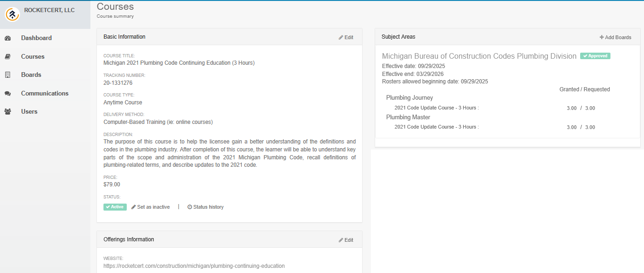
Task: Open the rocketcert.com plumbing website URL
Action: pos(194,266)
